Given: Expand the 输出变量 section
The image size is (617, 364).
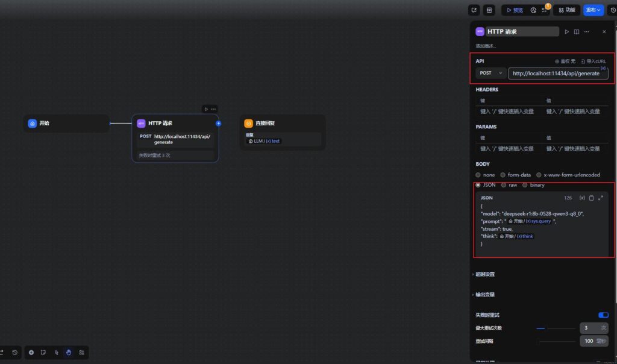Looking at the screenshot, I should pos(487,294).
